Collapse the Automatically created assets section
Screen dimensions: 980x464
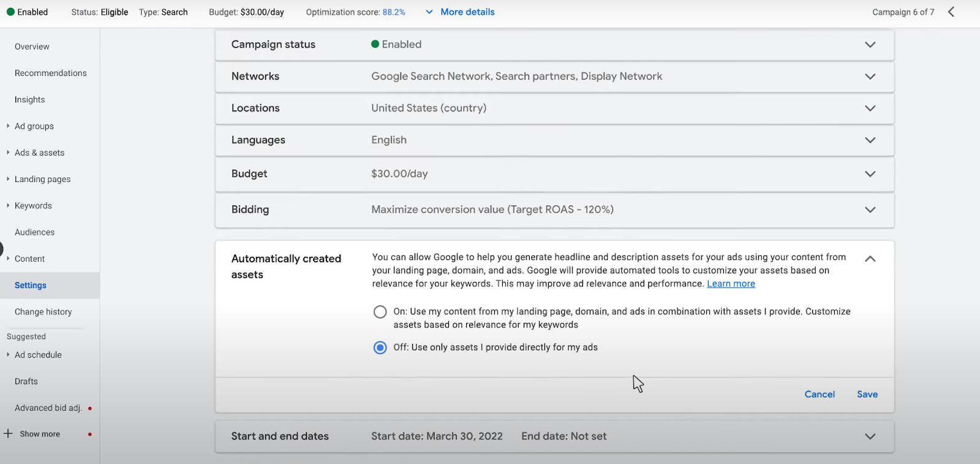point(870,259)
